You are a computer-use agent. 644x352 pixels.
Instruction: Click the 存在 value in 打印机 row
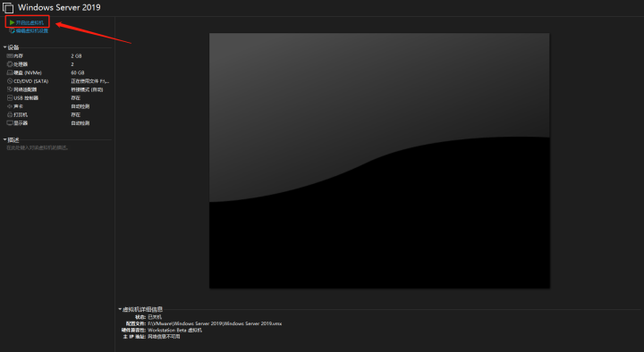click(75, 115)
